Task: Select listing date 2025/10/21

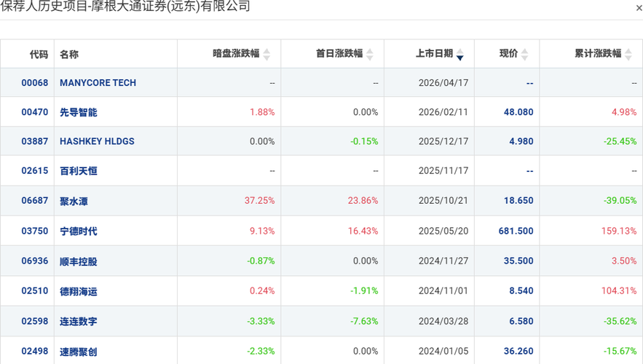Action: click(443, 200)
